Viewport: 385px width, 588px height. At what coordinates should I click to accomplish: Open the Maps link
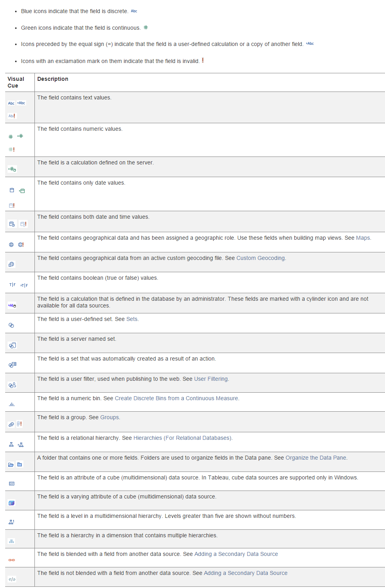pos(364,238)
